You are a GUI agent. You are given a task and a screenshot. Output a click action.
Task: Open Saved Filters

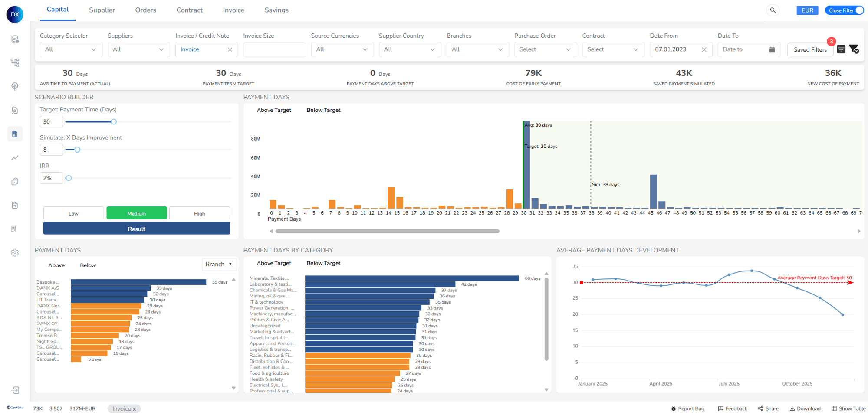coord(810,49)
